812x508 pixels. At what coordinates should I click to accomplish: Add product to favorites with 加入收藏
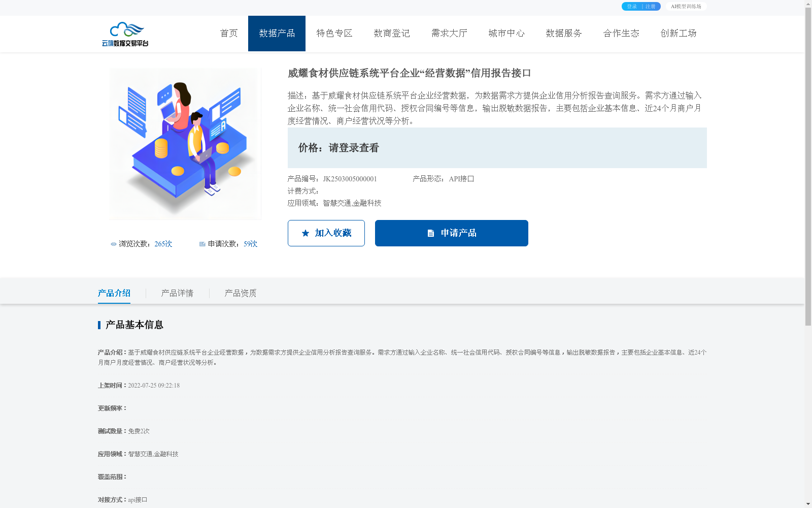(x=326, y=233)
